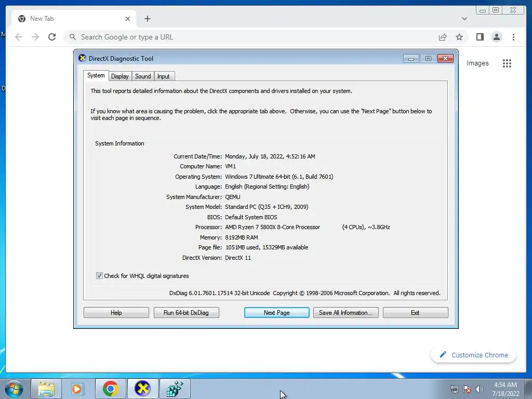
Task: Open Chrome three-dot menu
Action: (x=513, y=37)
